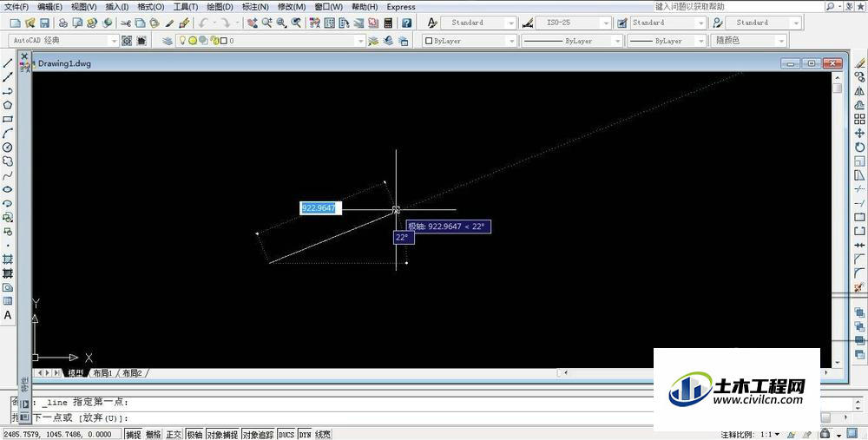The width and height of the screenshot is (868, 440).
Task: Open a drawing with the Open icon
Action: click(30, 23)
